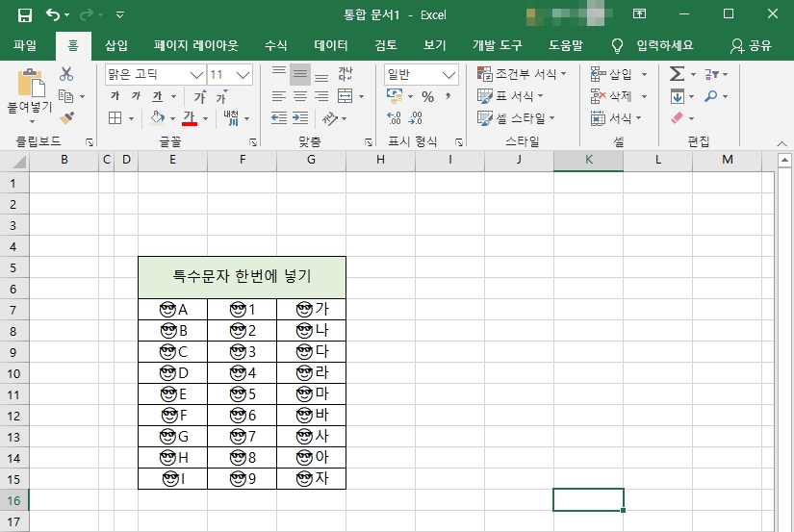Viewport: 794px width, 532px height.
Task: Open Font group dialog launcher
Action: [253, 142]
